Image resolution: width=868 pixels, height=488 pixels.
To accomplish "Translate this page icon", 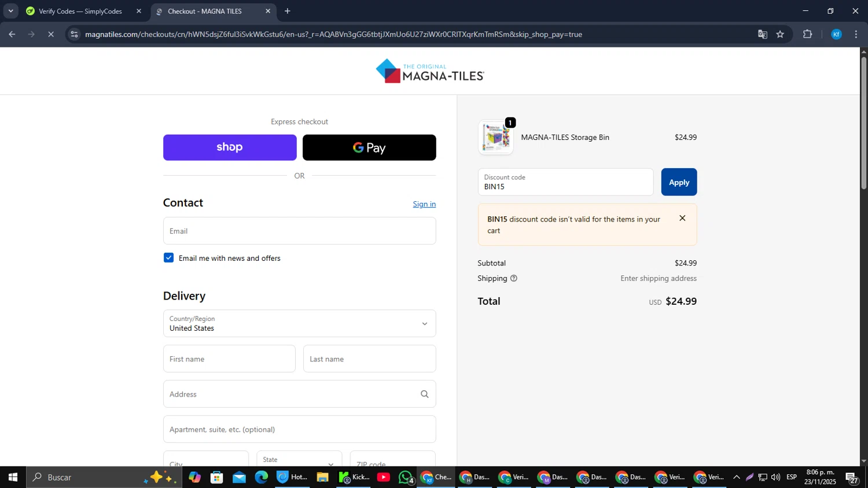I will point(762,34).
